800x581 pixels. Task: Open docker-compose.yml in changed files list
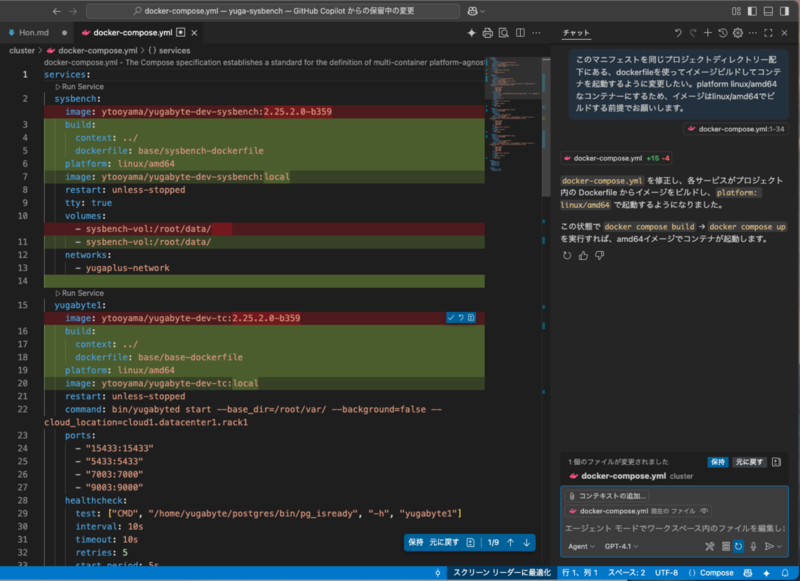(623, 476)
